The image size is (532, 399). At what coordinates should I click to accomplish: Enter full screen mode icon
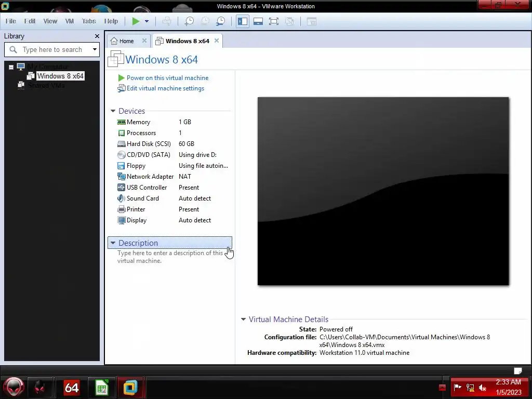click(x=273, y=21)
